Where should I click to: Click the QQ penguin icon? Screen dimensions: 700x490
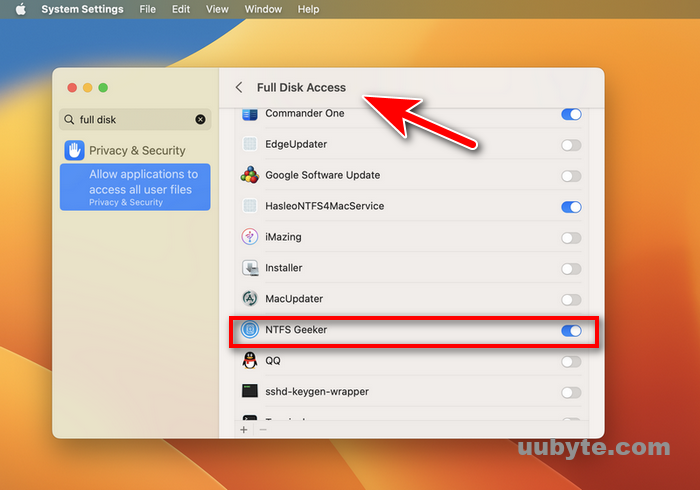[x=250, y=360]
